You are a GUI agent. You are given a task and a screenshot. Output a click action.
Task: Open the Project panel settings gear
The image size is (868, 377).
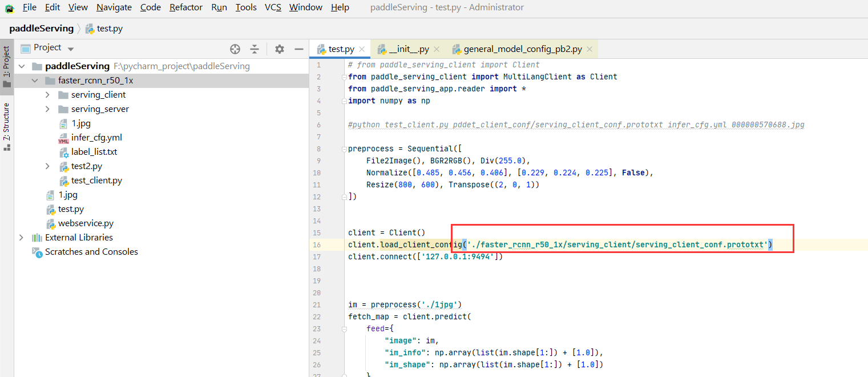[x=279, y=49]
